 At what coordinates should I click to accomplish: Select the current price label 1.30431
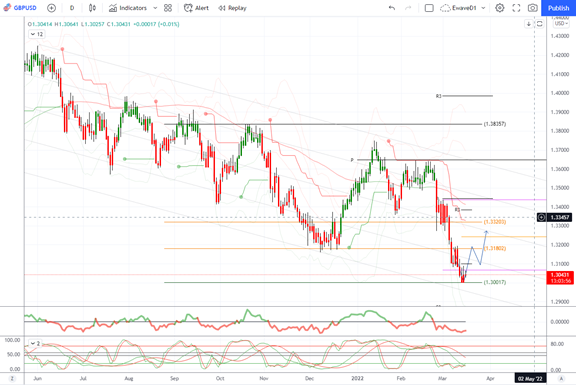coord(560,275)
